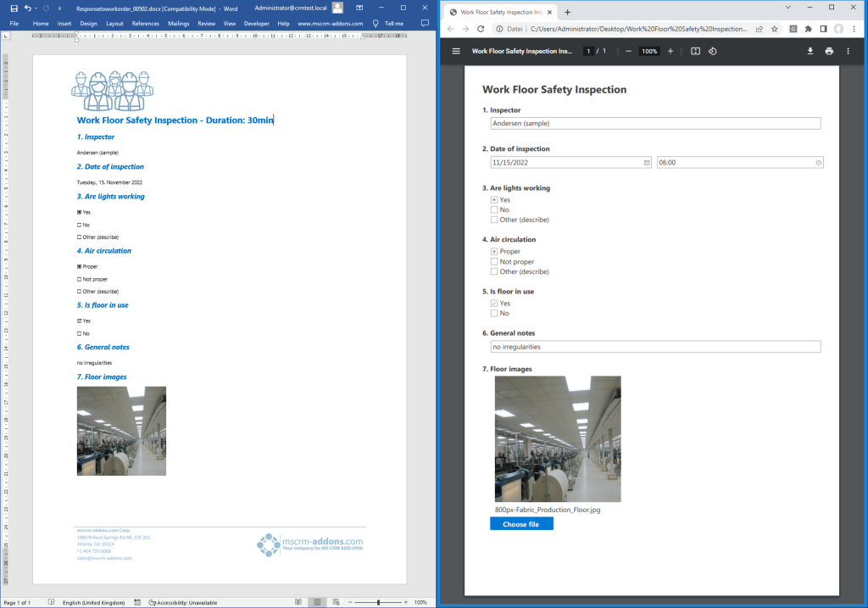The height and width of the screenshot is (608, 868).
Task: Open Undo history dropdown arrow in Word
Action: tap(36, 8)
